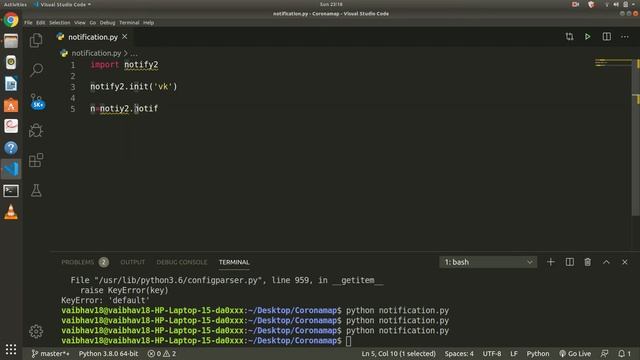Open the notifications bell in status bar
This screenshot has height=360, width=640.
pyautogui.click(x=624, y=353)
